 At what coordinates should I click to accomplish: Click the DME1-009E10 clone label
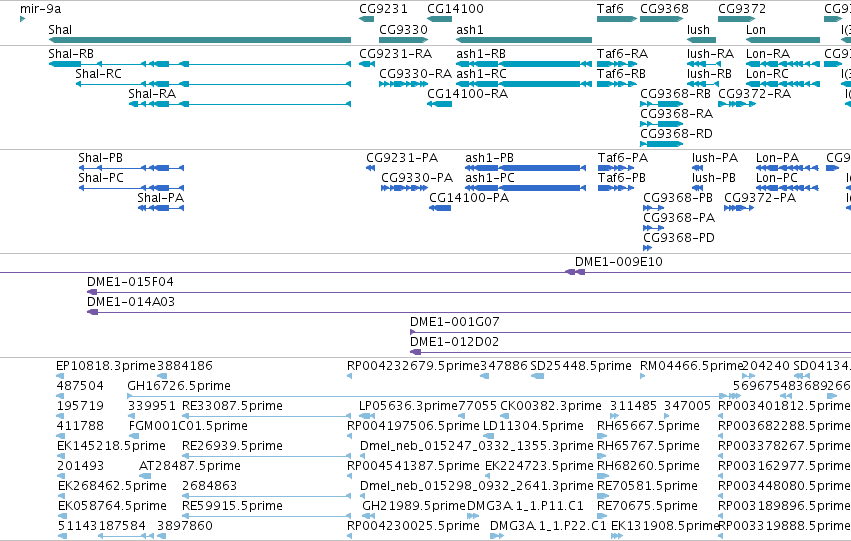619,262
